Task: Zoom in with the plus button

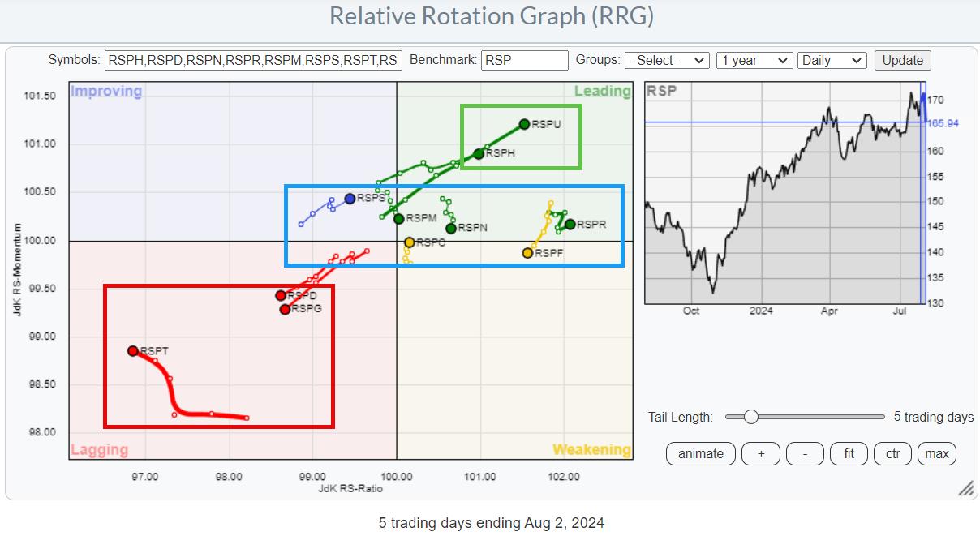Action: 761,453
